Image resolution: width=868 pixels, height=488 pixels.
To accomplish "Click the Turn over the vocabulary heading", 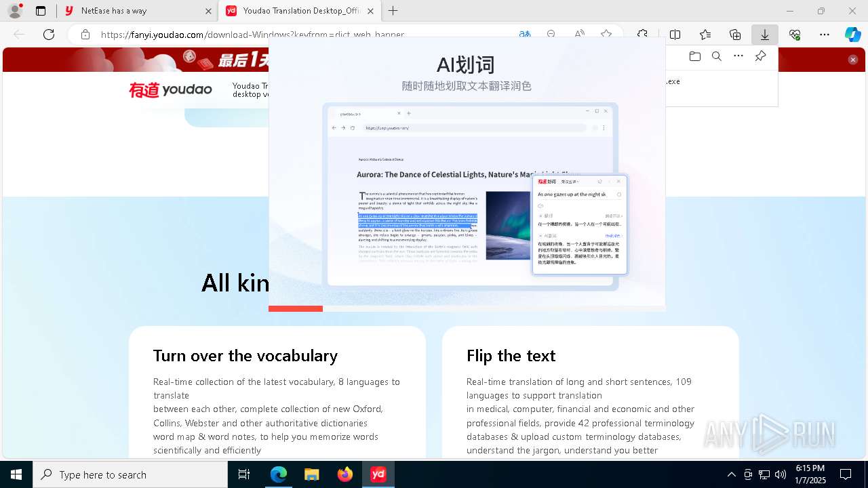I will 245,356.
